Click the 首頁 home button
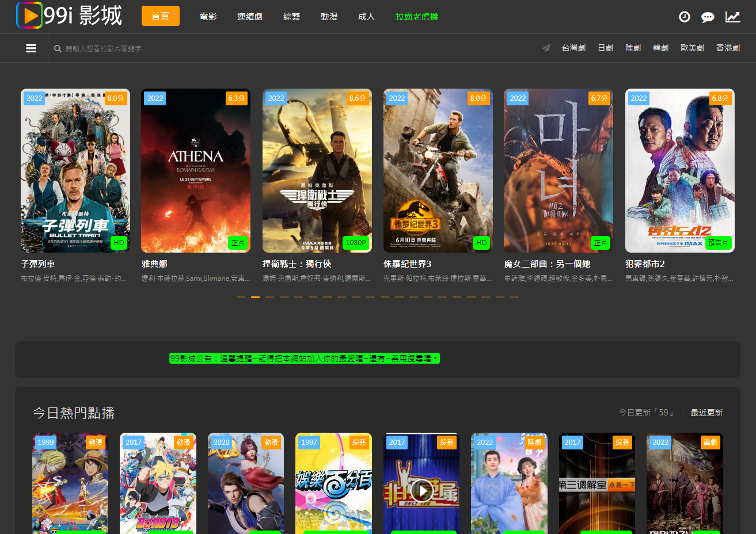 pyautogui.click(x=160, y=16)
